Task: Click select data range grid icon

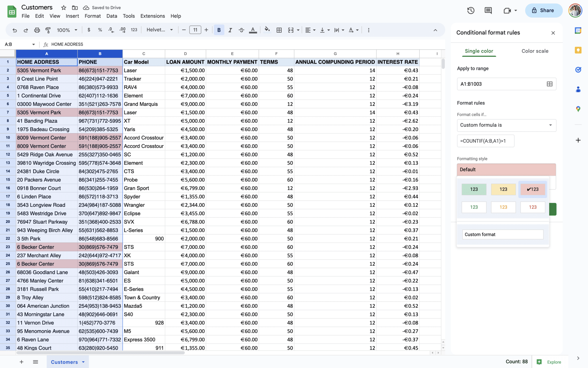Action: tap(549, 84)
